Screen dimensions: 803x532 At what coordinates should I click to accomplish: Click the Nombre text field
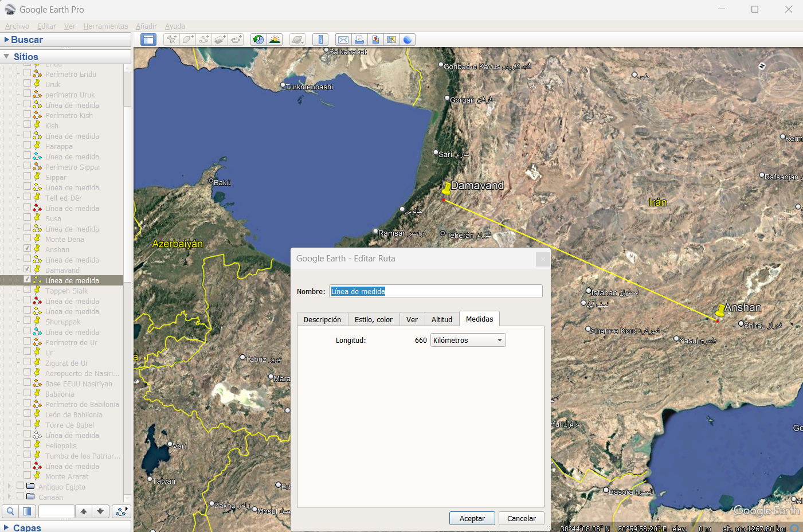click(x=436, y=291)
